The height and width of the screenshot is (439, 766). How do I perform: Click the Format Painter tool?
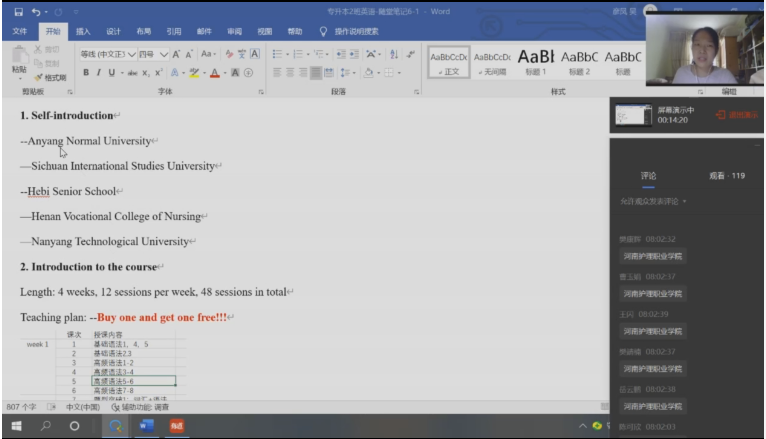(x=50, y=77)
